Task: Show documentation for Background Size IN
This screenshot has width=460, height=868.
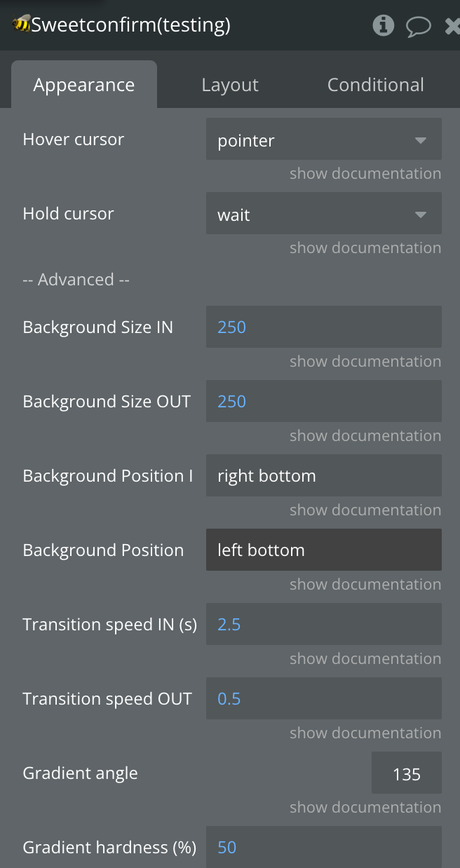Action: 365,361
